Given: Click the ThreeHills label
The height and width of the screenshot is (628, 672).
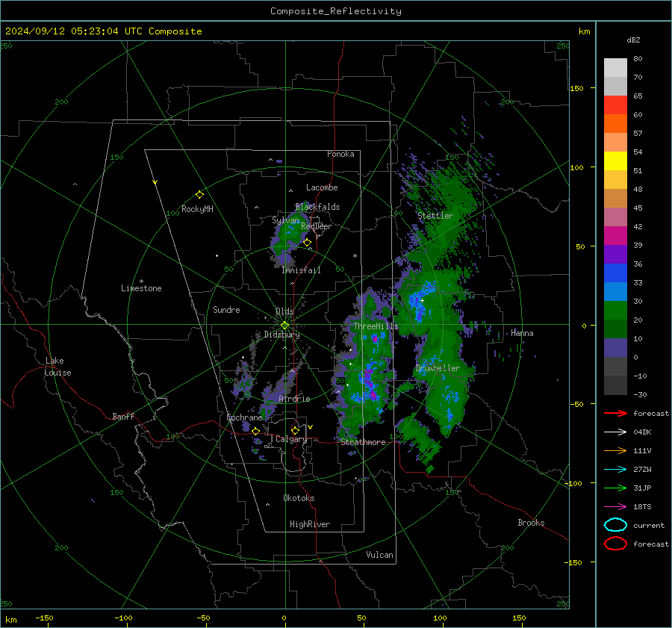Looking at the screenshot, I should (376, 326).
